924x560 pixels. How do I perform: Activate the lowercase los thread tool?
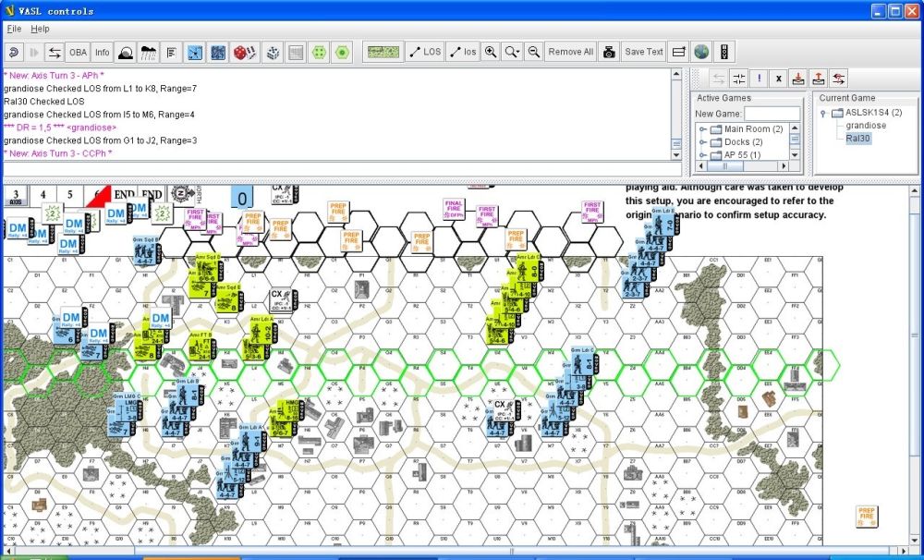pyautogui.click(x=463, y=52)
